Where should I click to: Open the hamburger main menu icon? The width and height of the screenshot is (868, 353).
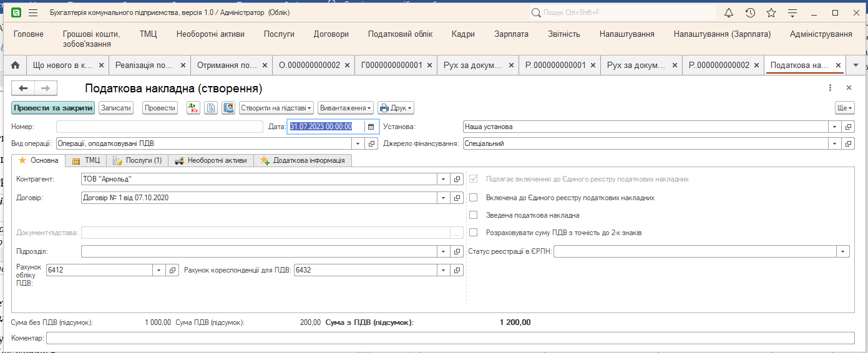(33, 13)
